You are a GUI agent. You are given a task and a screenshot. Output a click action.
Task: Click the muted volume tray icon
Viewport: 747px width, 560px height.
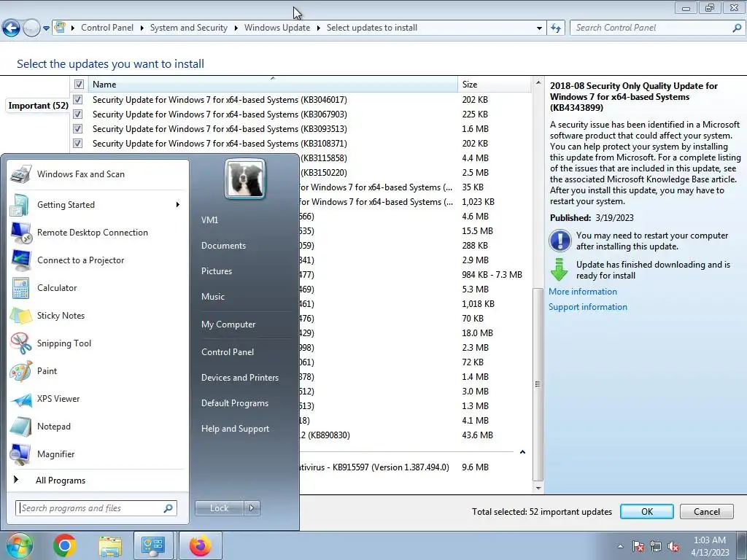[x=673, y=546]
